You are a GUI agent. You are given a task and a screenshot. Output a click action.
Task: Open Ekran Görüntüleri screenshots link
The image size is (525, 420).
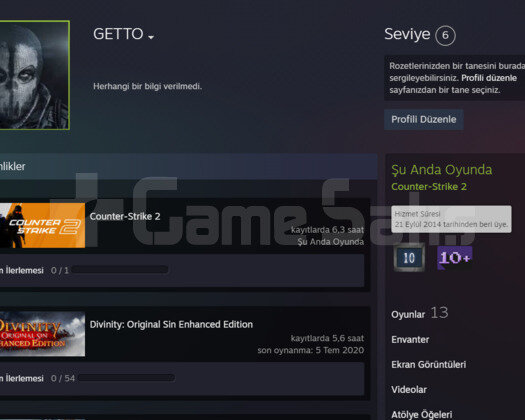(429, 364)
